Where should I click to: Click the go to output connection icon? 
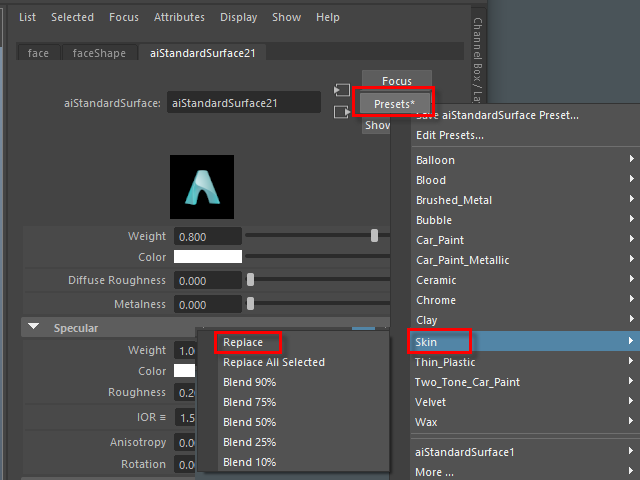pyautogui.click(x=342, y=112)
